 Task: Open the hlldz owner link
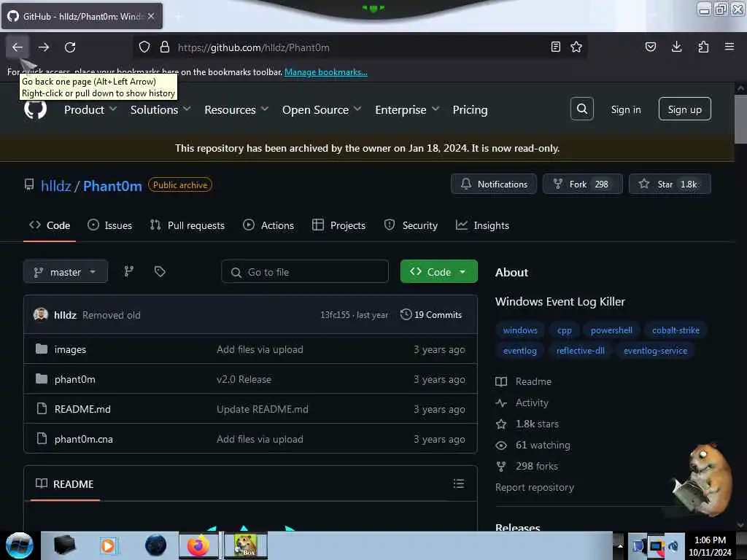55,186
